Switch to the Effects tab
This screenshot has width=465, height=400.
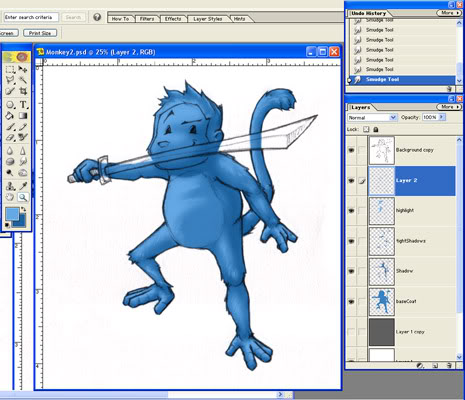pos(173,19)
